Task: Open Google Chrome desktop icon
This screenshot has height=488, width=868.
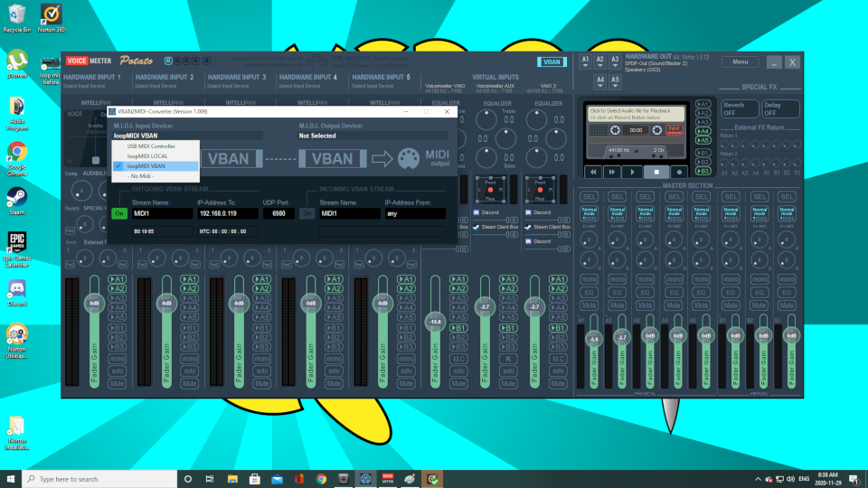Action: pos(16,159)
